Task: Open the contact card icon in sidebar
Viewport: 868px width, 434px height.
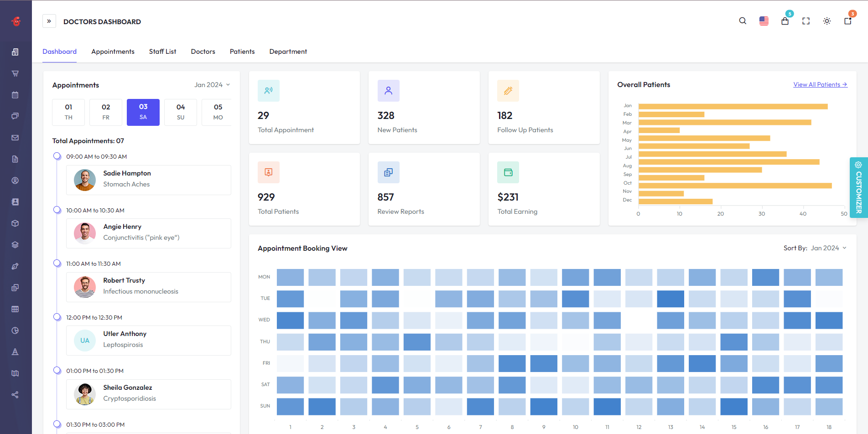Action: click(x=15, y=202)
